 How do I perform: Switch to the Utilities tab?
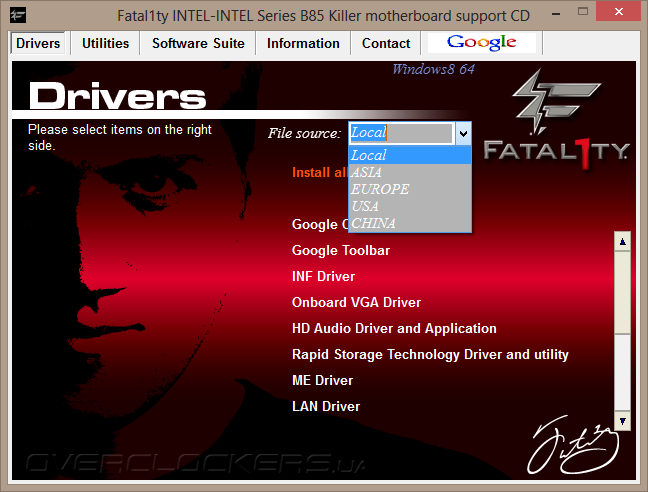tap(105, 43)
